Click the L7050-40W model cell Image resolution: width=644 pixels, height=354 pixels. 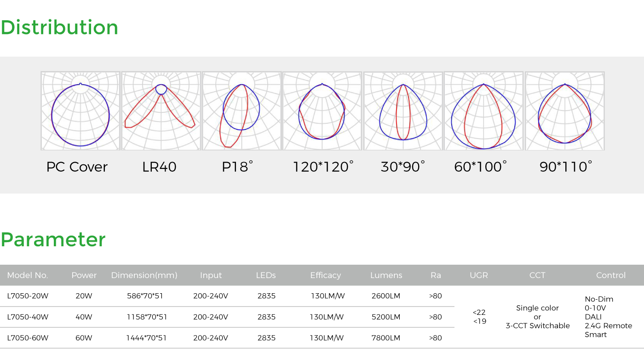[28, 317]
